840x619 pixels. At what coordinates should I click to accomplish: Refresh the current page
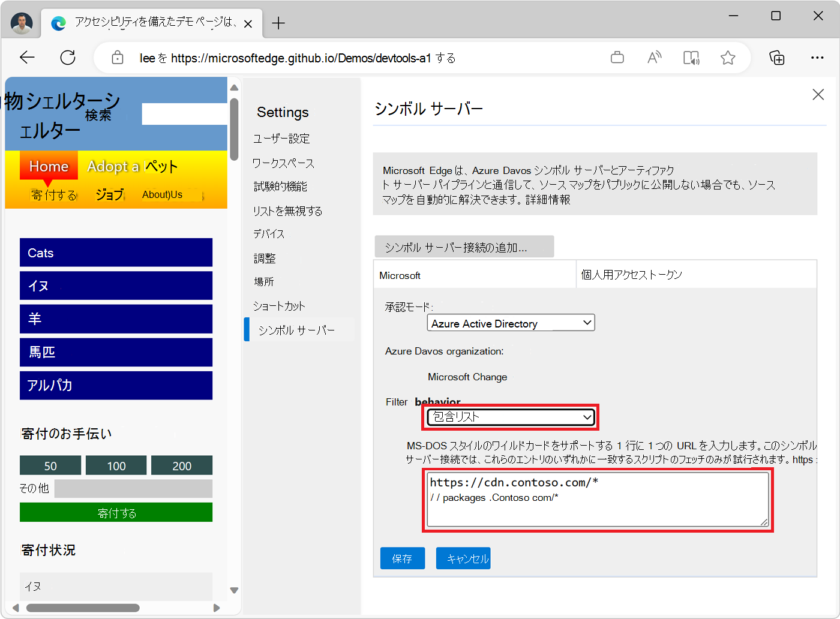67,57
